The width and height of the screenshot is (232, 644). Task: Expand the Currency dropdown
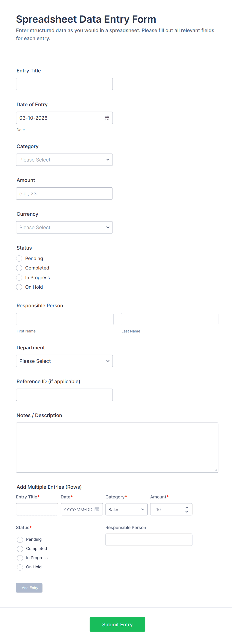coord(64,227)
